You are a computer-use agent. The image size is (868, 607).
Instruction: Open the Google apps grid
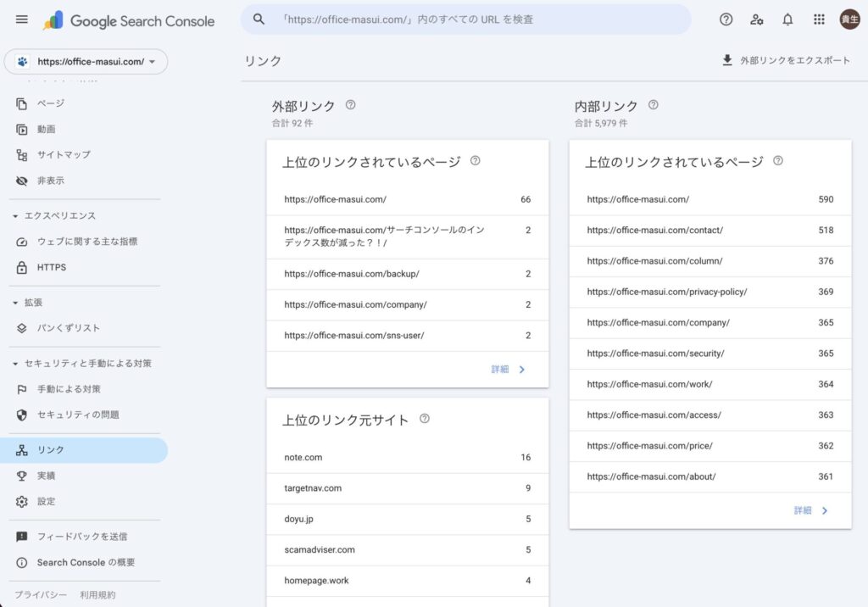coord(819,19)
